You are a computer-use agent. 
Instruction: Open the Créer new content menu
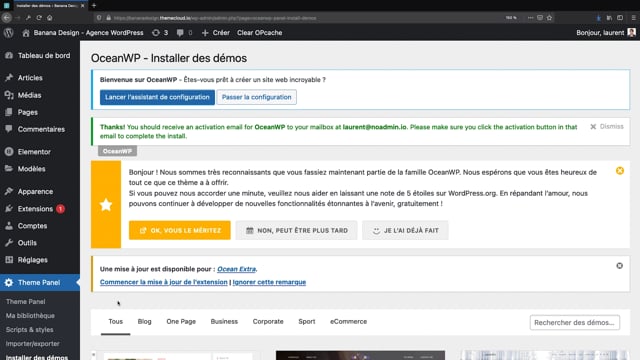pos(216,33)
